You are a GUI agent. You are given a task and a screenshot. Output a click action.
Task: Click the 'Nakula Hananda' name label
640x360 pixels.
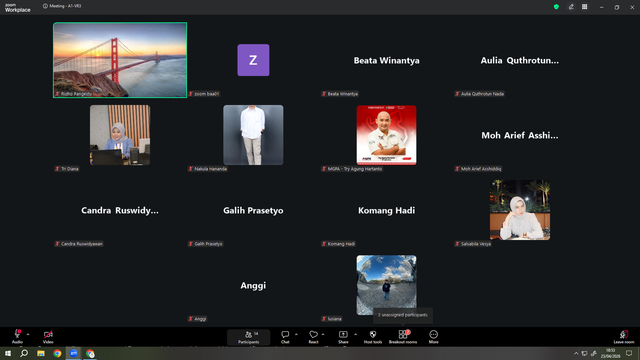point(208,169)
